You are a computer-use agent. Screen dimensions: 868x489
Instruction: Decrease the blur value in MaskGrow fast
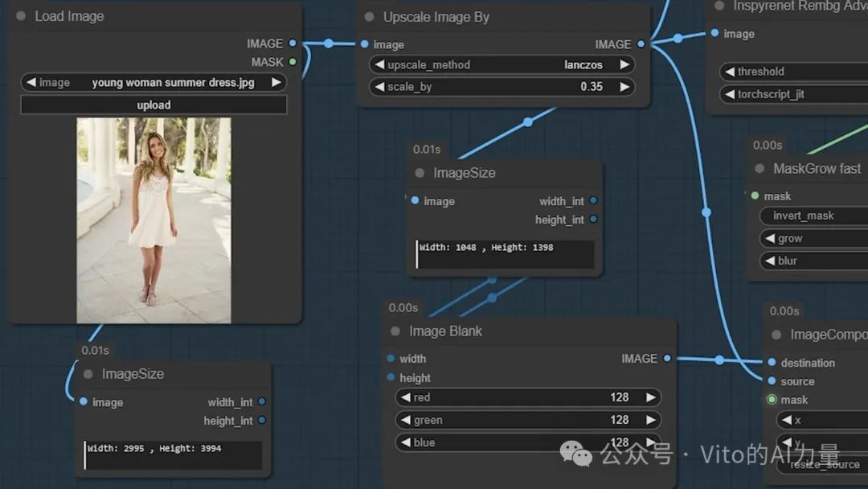(x=769, y=261)
